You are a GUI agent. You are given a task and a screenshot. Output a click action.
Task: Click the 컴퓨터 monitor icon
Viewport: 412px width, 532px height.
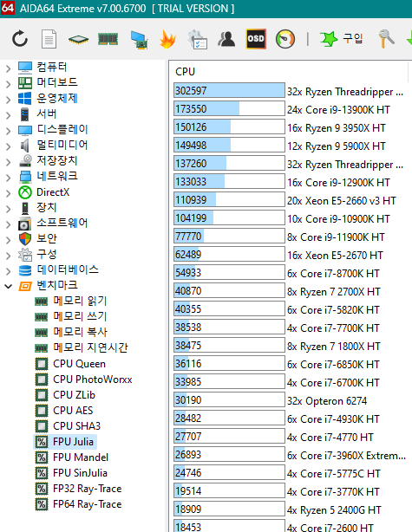click(25, 68)
